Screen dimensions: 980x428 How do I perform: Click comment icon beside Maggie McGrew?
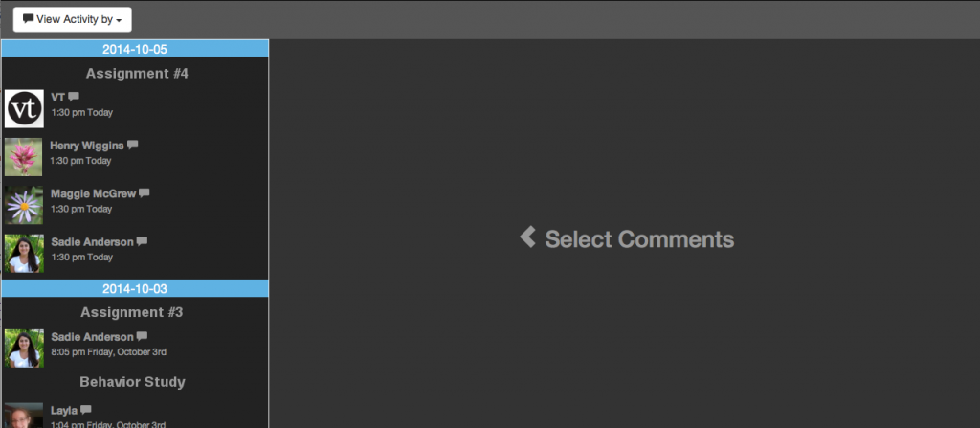tap(145, 192)
